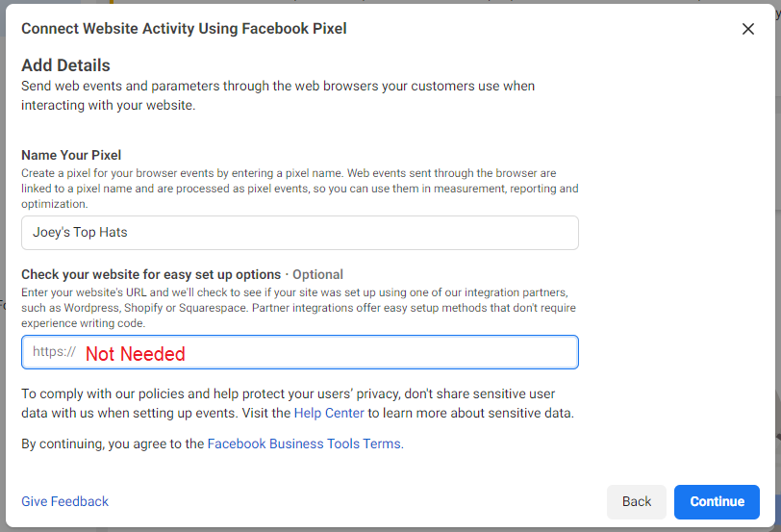
Task: Click the pixel name description paragraph
Action: pyautogui.click(x=299, y=189)
